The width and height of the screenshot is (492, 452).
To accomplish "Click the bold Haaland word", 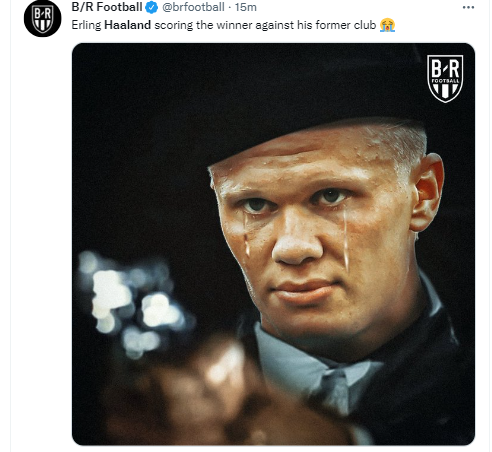I will point(127,25).
